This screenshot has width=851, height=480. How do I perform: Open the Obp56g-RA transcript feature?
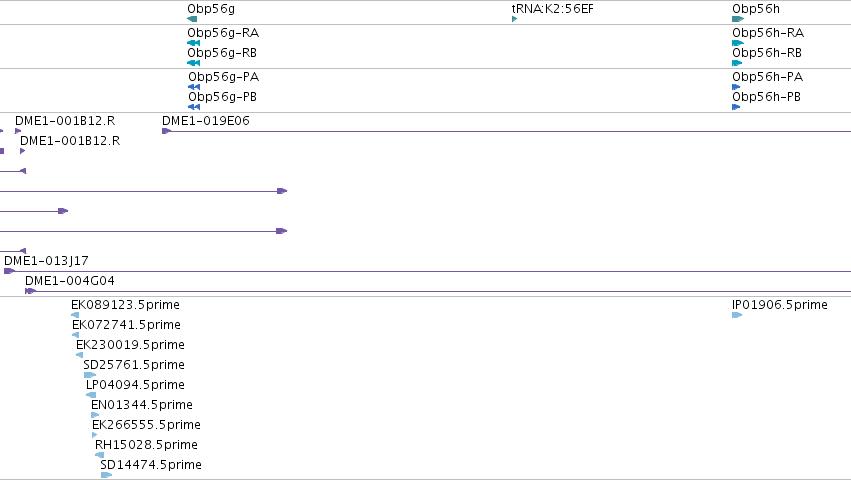(x=193, y=43)
